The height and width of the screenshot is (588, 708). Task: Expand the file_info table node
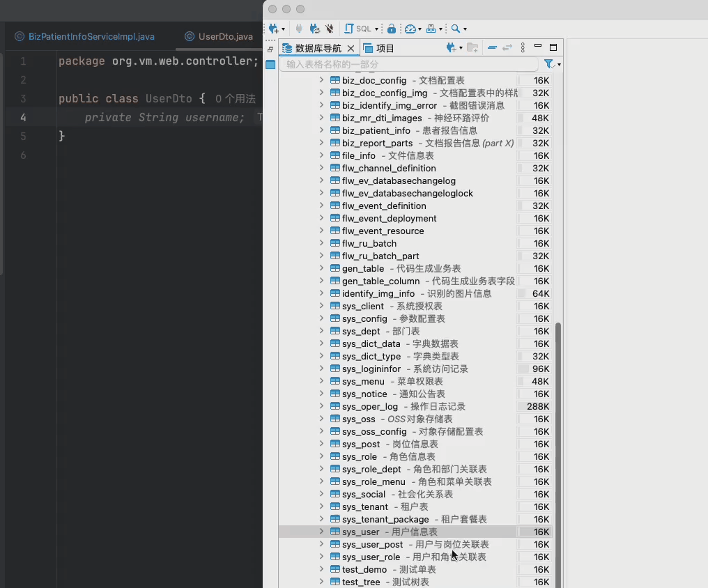click(321, 155)
